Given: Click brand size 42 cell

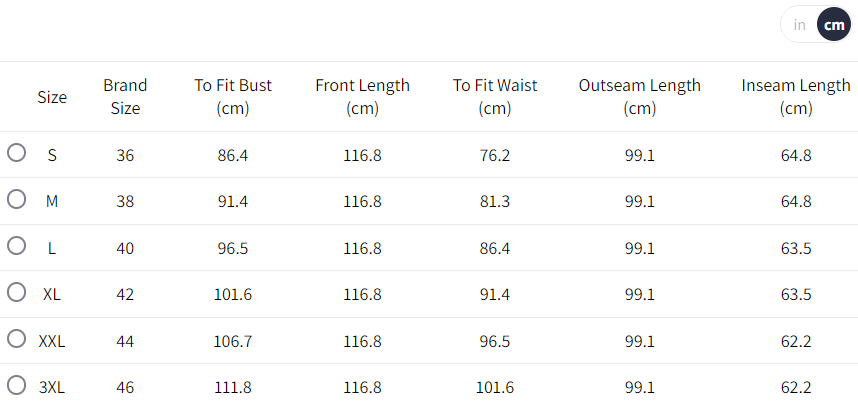Looking at the screenshot, I should click(125, 294).
